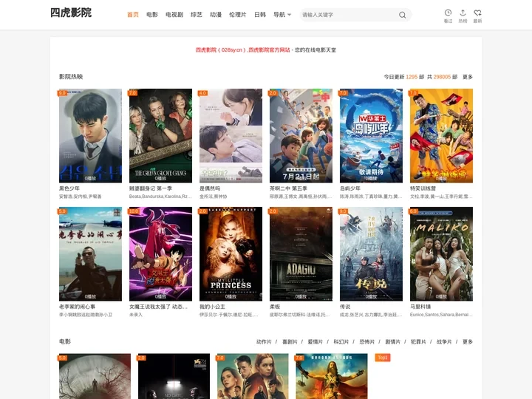Click the 电影 section heading

[x=65, y=341]
